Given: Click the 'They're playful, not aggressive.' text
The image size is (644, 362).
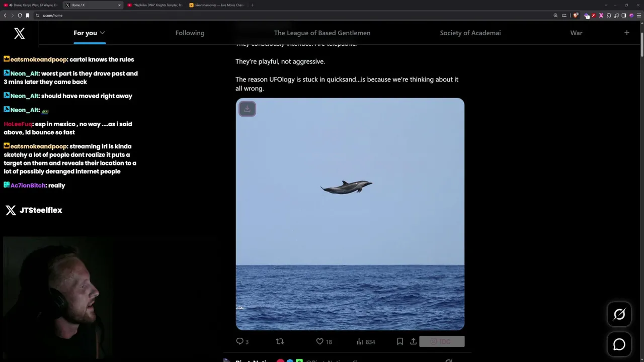Looking at the screenshot, I should pos(280,61).
